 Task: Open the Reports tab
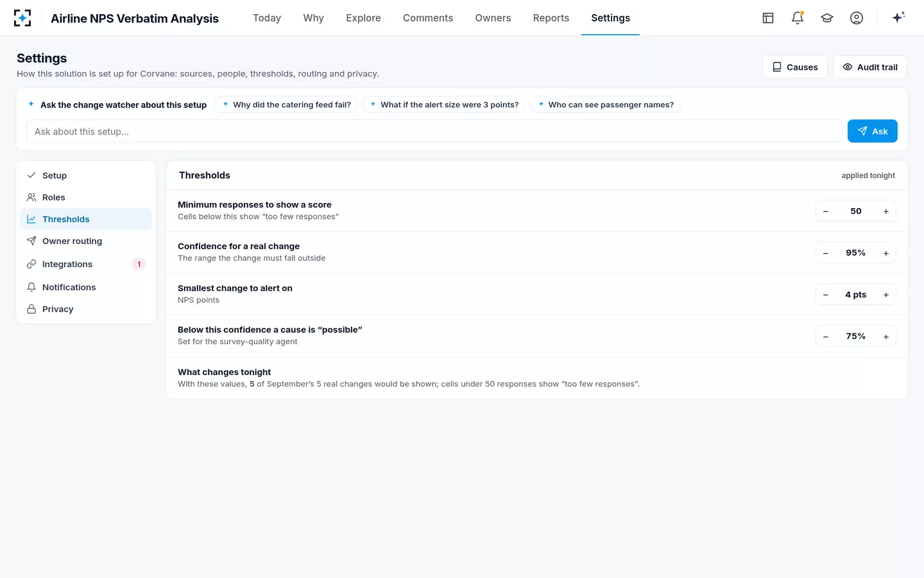click(x=551, y=18)
